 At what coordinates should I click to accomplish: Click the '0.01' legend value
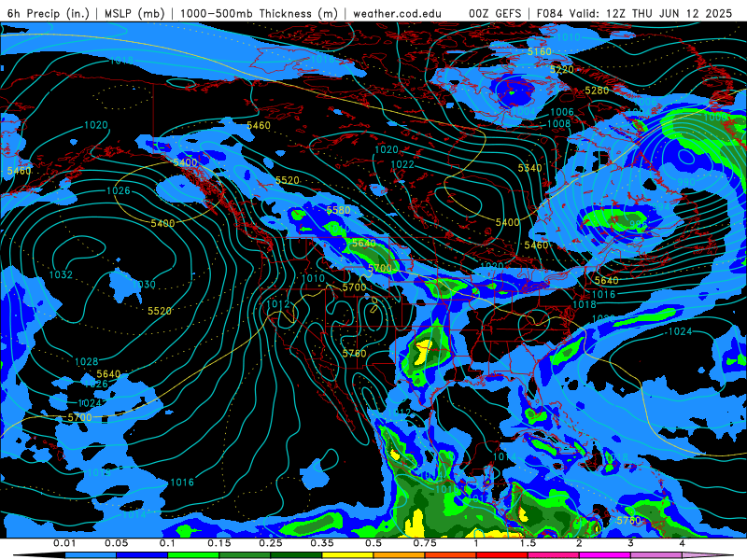coord(64,543)
